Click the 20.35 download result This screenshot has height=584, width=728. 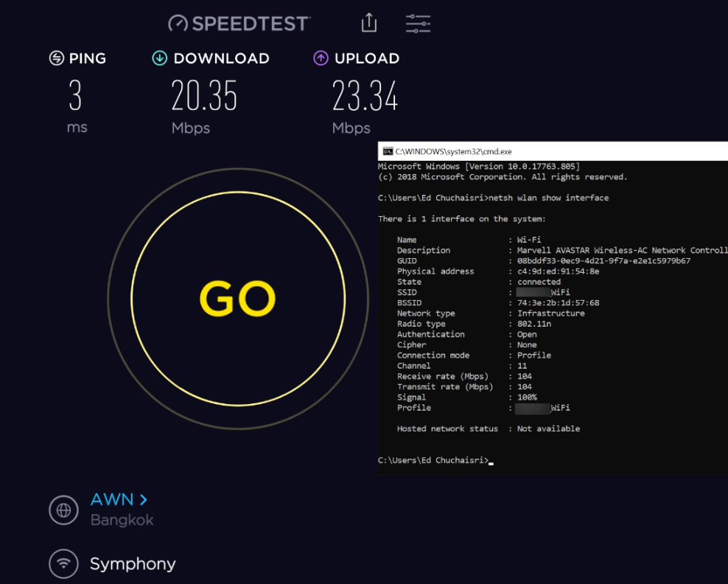point(204,95)
